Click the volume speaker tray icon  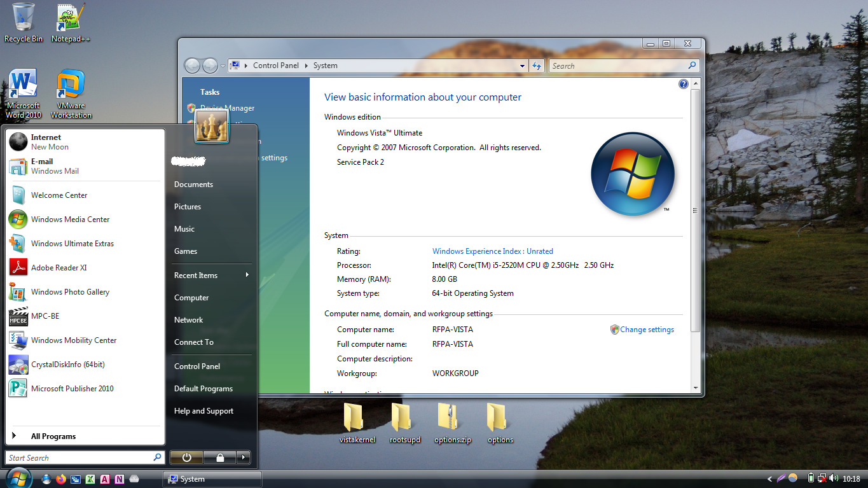[833, 478]
